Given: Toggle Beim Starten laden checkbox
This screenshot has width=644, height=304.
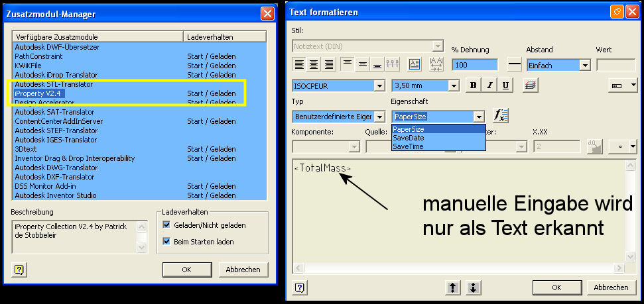Looking at the screenshot, I should click(x=166, y=242).
